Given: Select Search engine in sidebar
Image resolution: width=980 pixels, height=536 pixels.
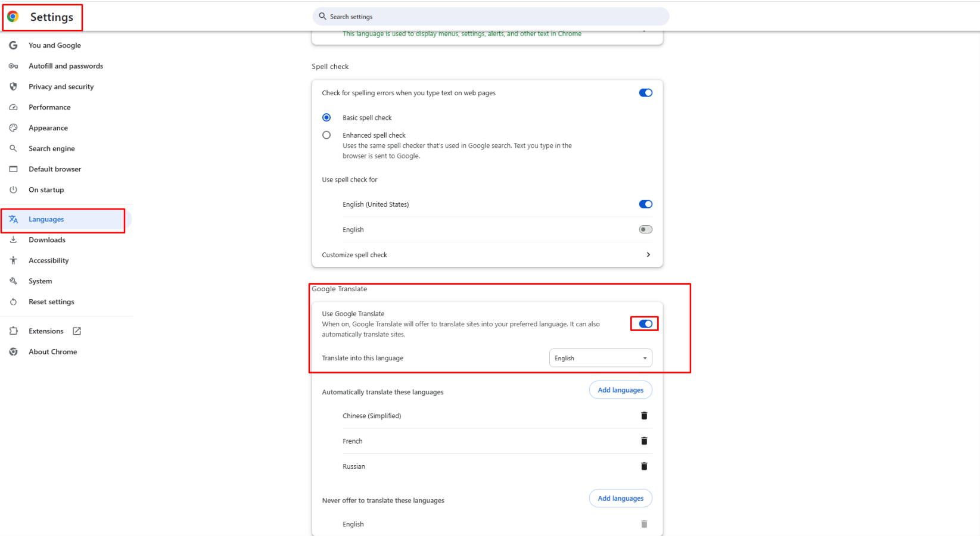Looking at the screenshot, I should (52, 148).
